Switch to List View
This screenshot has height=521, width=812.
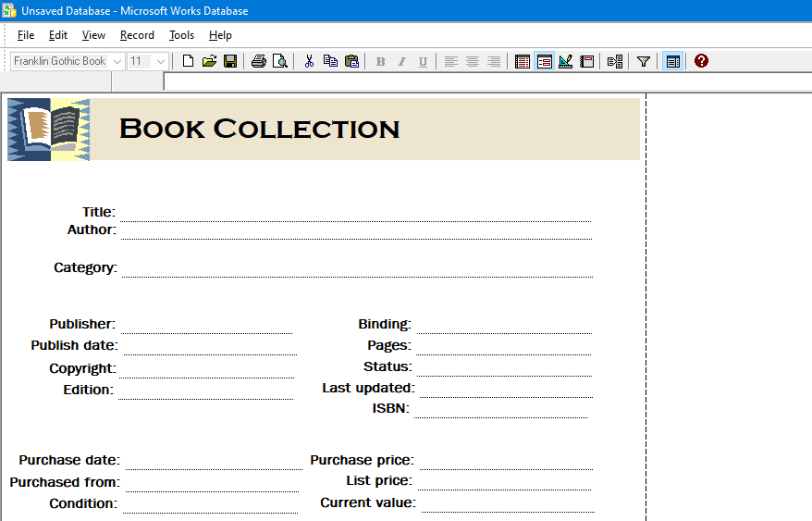523,61
